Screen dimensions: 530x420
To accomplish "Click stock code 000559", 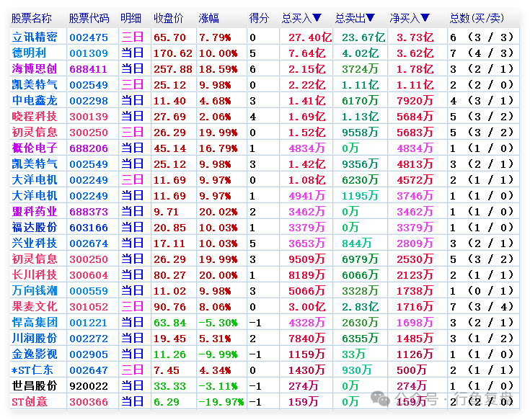I will (89, 291).
